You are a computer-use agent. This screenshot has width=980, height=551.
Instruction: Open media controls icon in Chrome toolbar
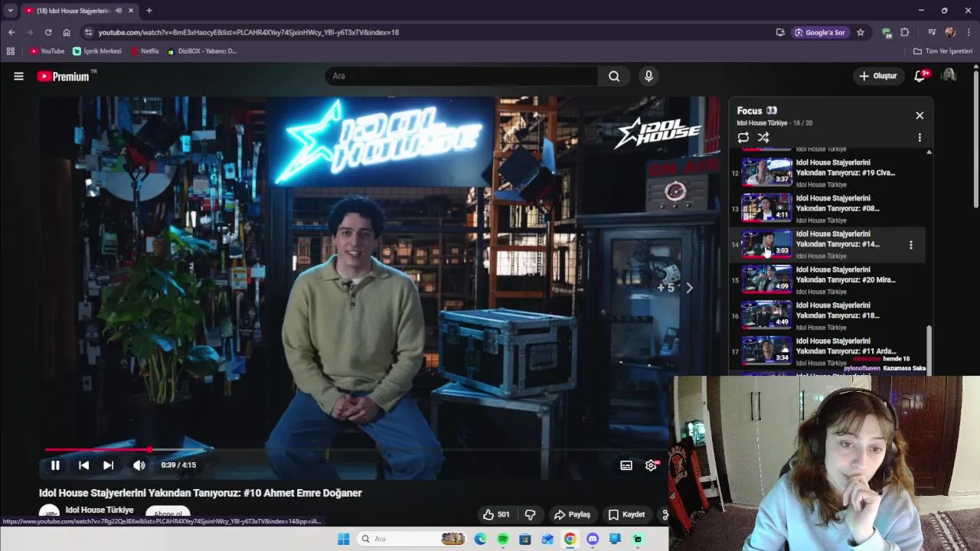click(932, 32)
